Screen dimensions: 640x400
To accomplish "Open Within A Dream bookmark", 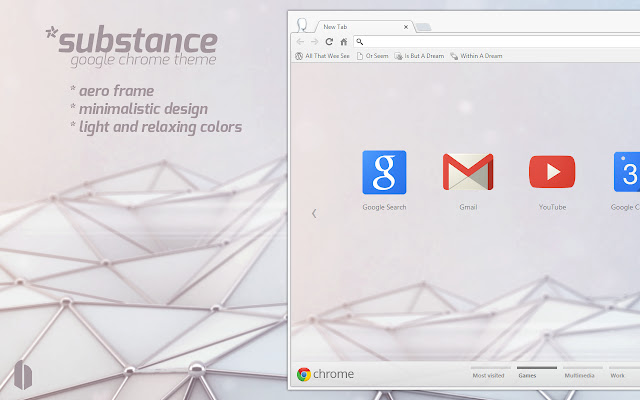I will [x=476, y=56].
